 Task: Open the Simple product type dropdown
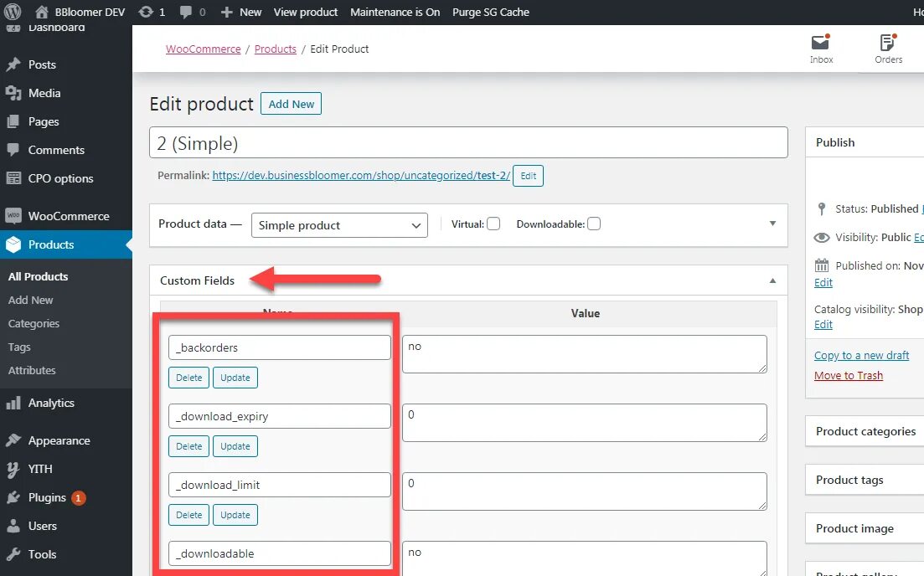point(339,225)
